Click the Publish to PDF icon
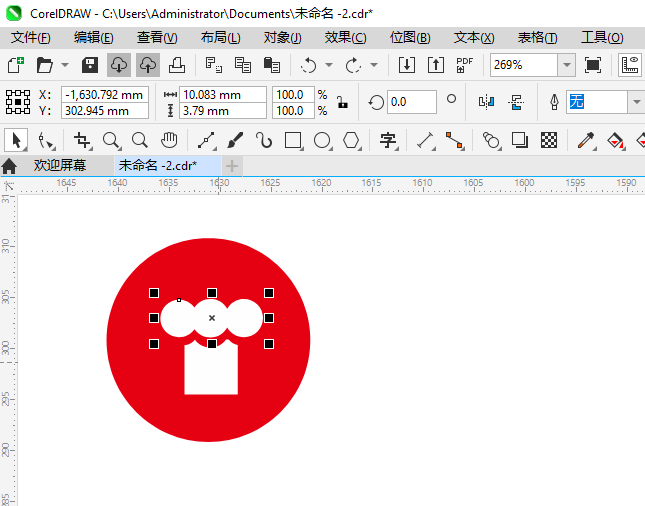This screenshot has width=645, height=506. (465, 65)
